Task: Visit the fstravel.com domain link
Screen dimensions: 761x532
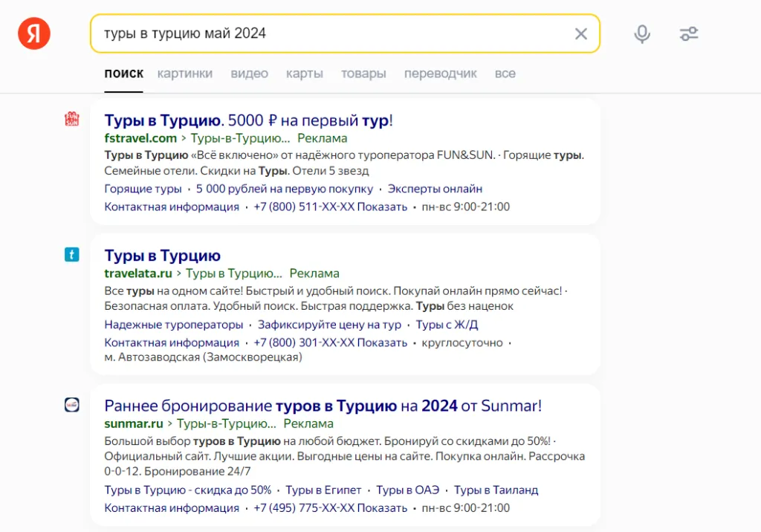Action: pyautogui.click(x=140, y=138)
